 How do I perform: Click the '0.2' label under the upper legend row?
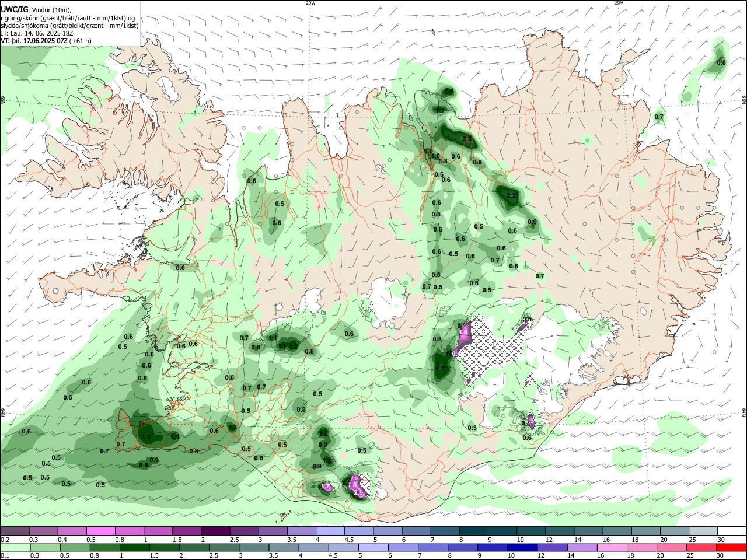tap(5, 540)
